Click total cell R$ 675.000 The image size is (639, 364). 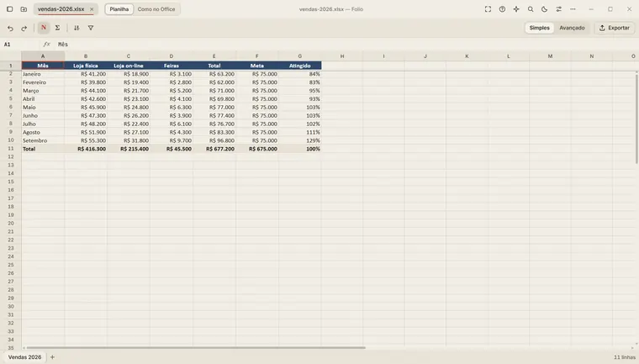tap(256, 149)
